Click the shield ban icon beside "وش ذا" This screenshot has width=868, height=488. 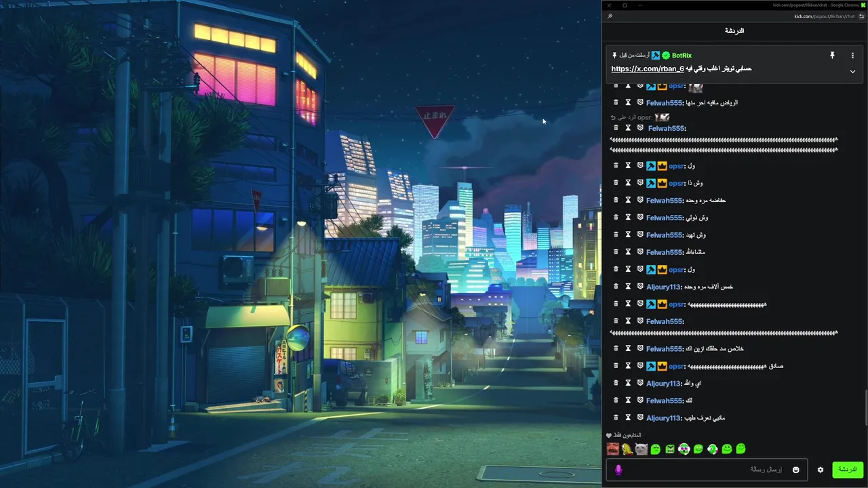pyautogui.click(x=639, y=183)
